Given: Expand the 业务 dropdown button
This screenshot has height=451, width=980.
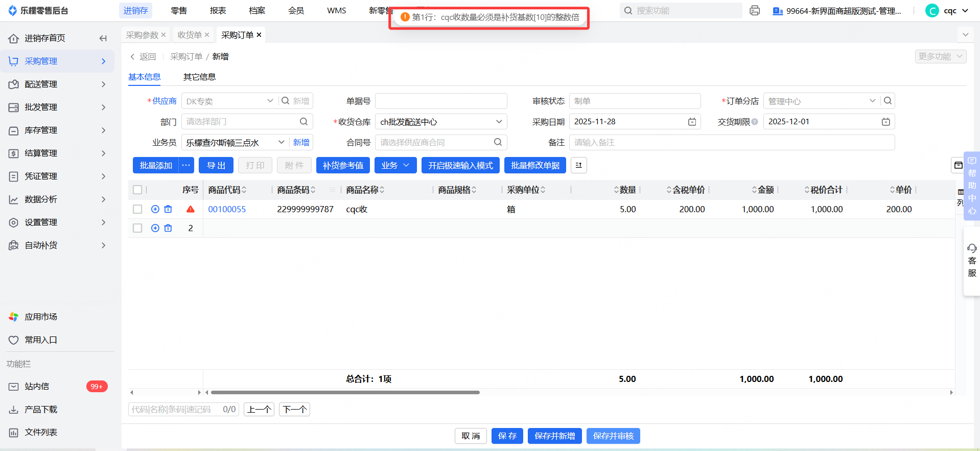Looking at the screenshot, I should [395, 165].
